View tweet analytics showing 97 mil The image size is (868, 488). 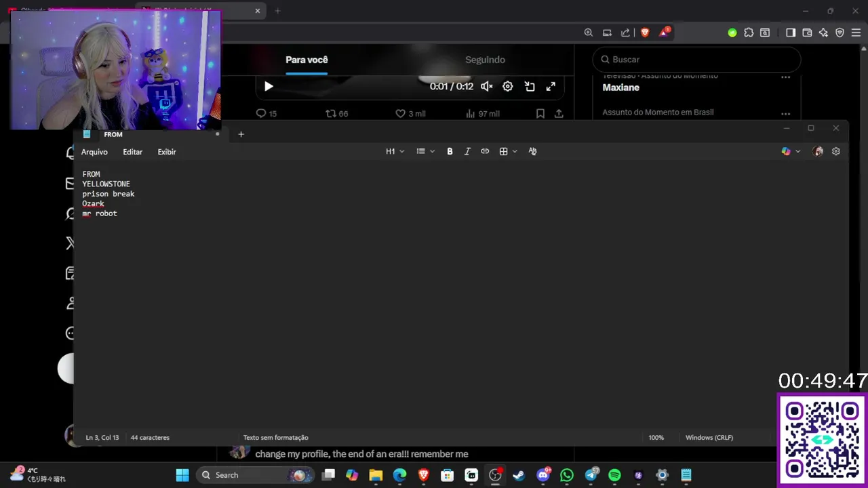pyautogui.click(x=483, y=114)
